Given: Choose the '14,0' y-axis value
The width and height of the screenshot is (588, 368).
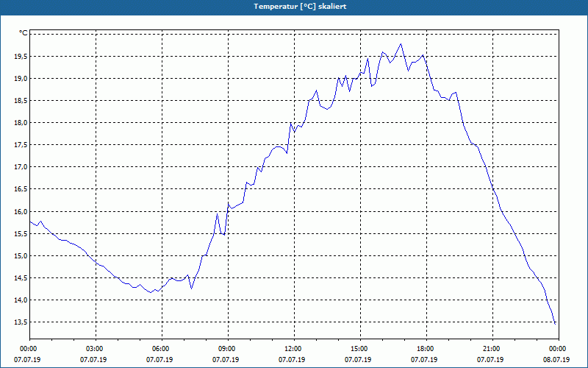Looking at the screenshot, I should click(x=21, y=300).
